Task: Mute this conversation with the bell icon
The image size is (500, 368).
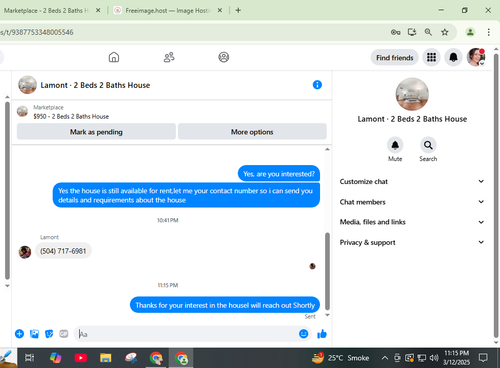Action: pyautogui.click(x=395, y=145)
